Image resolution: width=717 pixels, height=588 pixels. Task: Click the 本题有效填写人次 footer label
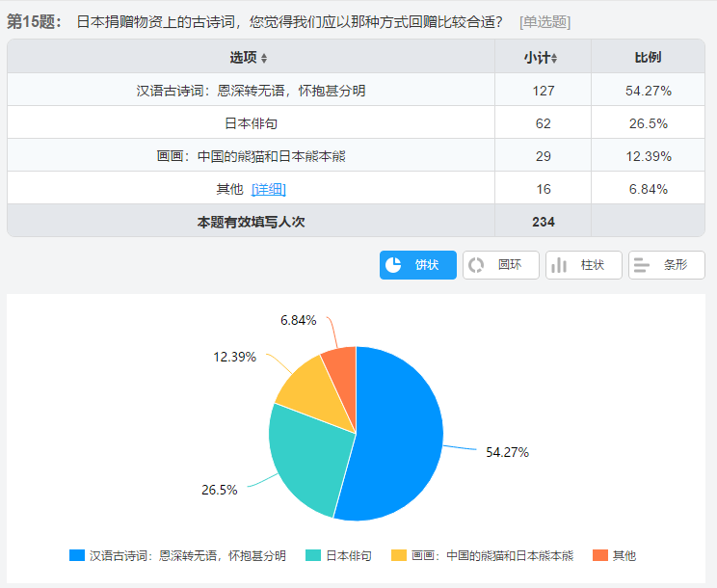click(x=251, y=223)
